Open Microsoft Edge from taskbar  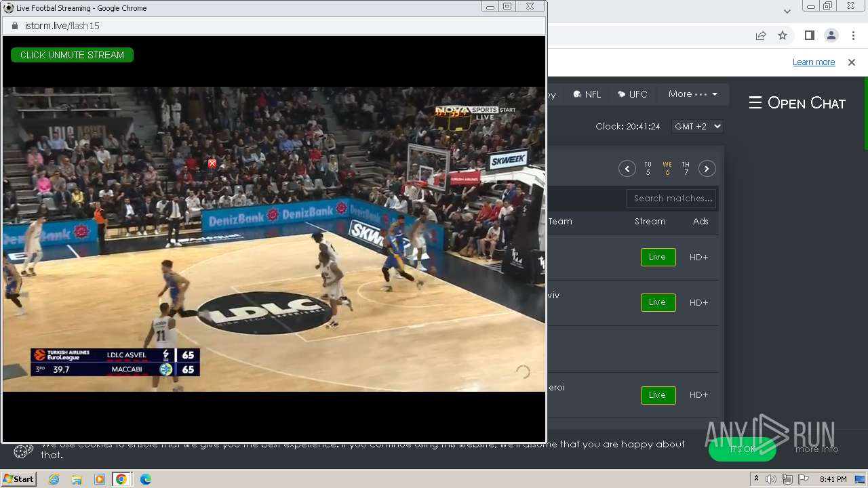pos(145,479)
